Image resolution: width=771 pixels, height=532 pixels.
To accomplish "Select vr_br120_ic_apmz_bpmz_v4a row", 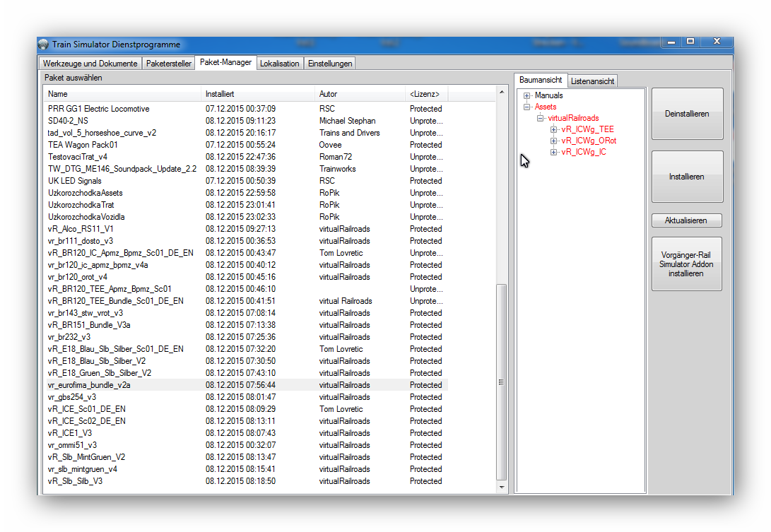I will pos(246,265).
